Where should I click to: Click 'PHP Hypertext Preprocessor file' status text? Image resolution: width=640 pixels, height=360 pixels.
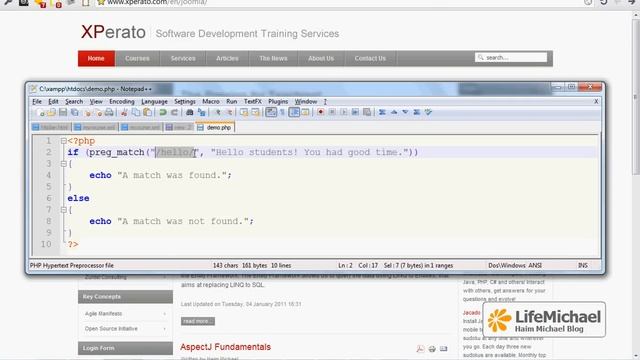(71, 266)
